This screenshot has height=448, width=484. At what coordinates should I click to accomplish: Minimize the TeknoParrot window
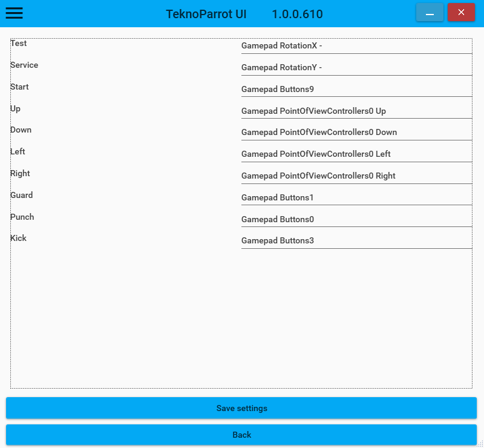(430, 12)
